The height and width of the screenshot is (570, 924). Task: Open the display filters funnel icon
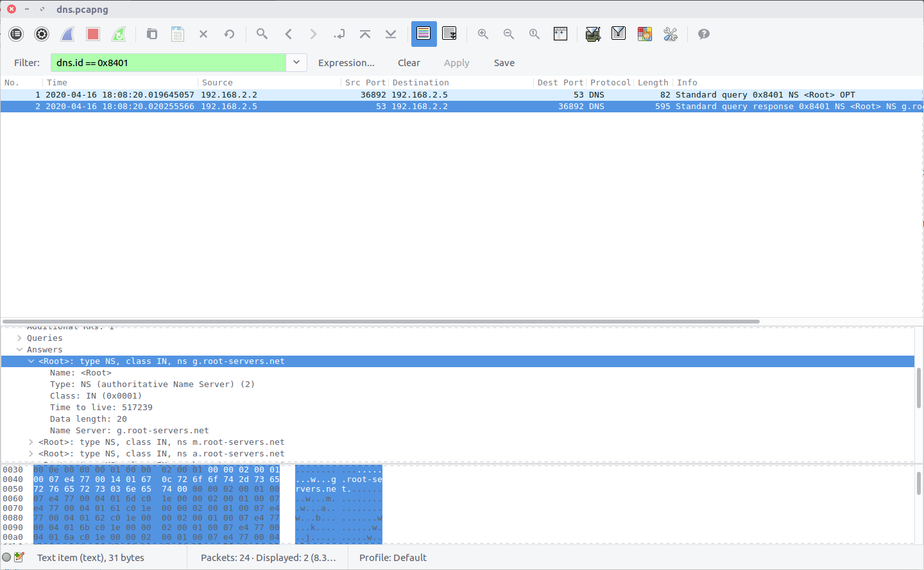point(619,34)
